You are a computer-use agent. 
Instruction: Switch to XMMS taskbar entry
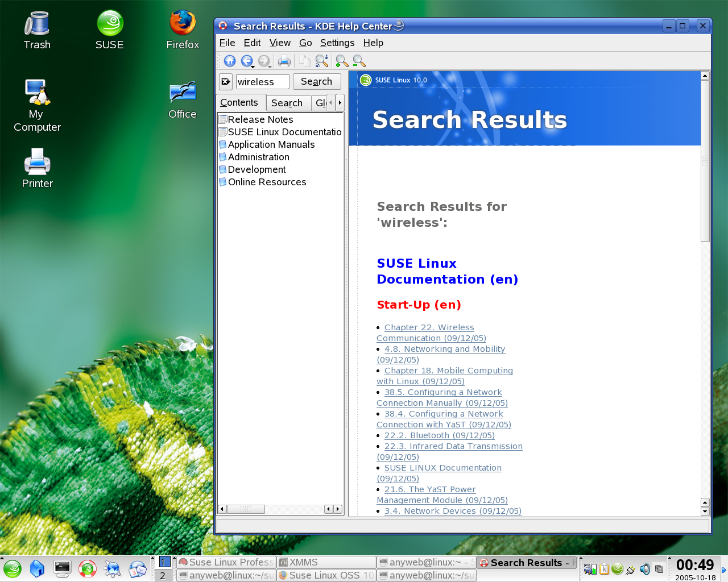[x=326, y=562]
